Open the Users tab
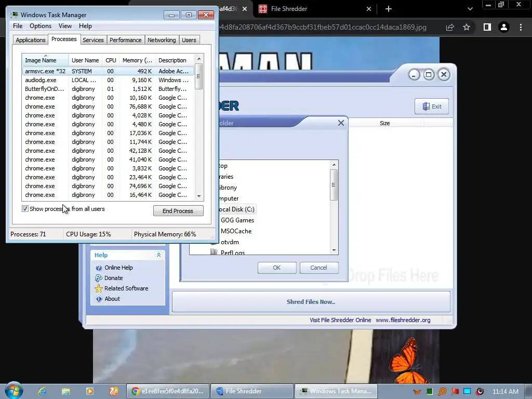This screenshot has width=532, height=399. (x=189, y=40)
